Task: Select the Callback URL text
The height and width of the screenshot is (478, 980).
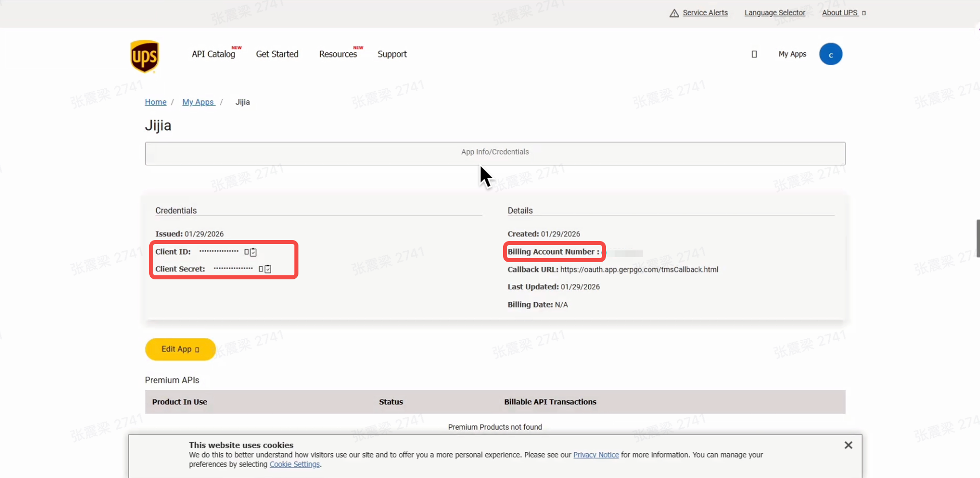Action: 639,270
